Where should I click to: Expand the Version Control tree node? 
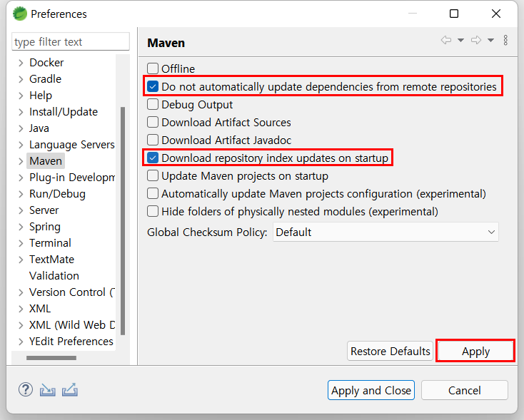click(x=21, y=292)
